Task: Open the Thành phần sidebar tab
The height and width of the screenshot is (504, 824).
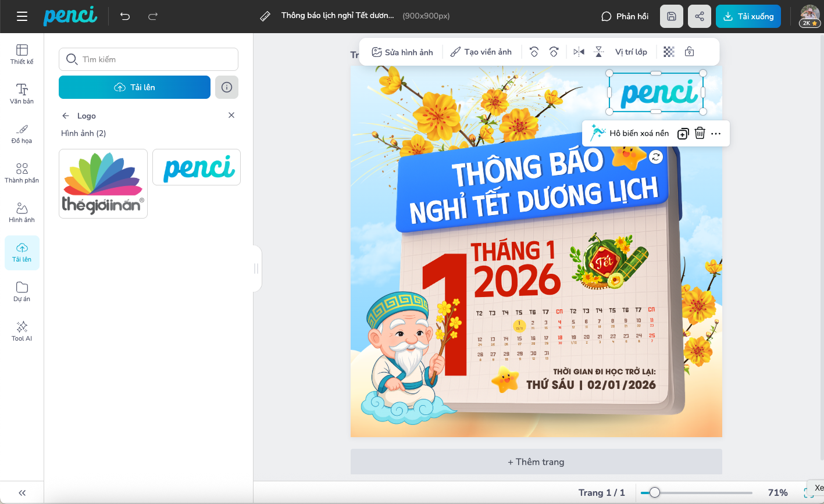Action: click(x=22, y=173)
